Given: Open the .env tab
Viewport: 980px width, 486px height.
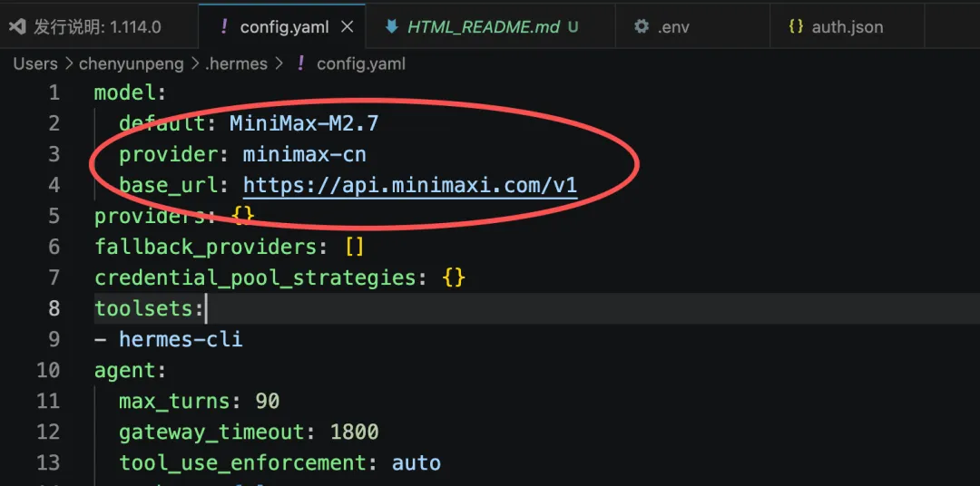Looking at the screenshot, I should pos(692,27).
